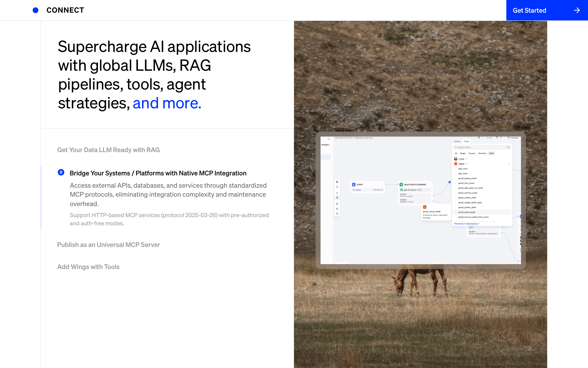Image resolution: width=588 pixels, height=368 pixels.
Task: Choose gmail_send_email in the tools list
Action: coord(482,212)
